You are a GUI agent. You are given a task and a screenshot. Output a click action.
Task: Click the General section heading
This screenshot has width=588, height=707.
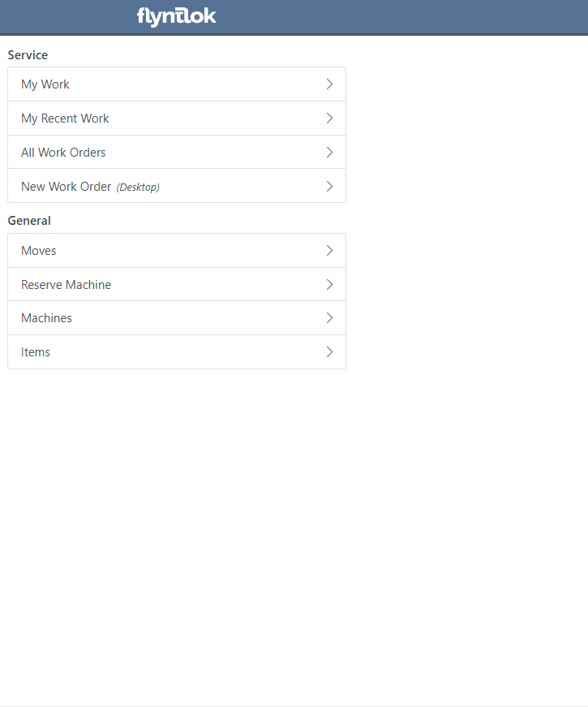point(29,221)
